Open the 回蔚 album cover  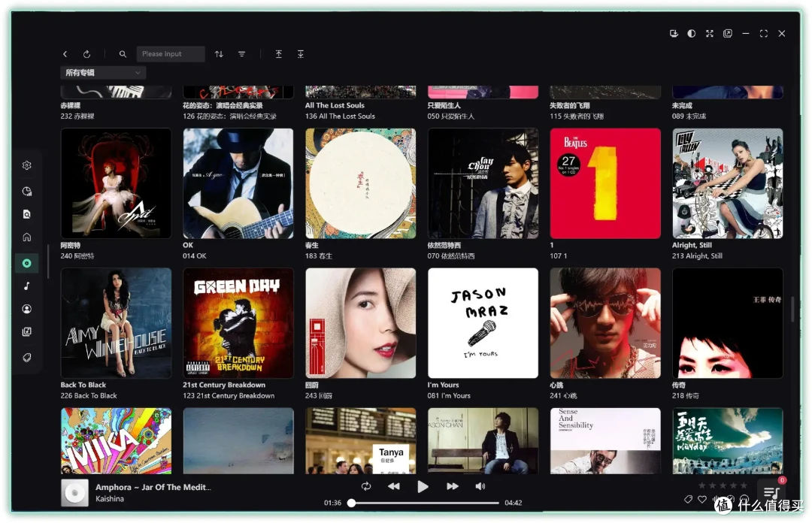coord(360,323)
